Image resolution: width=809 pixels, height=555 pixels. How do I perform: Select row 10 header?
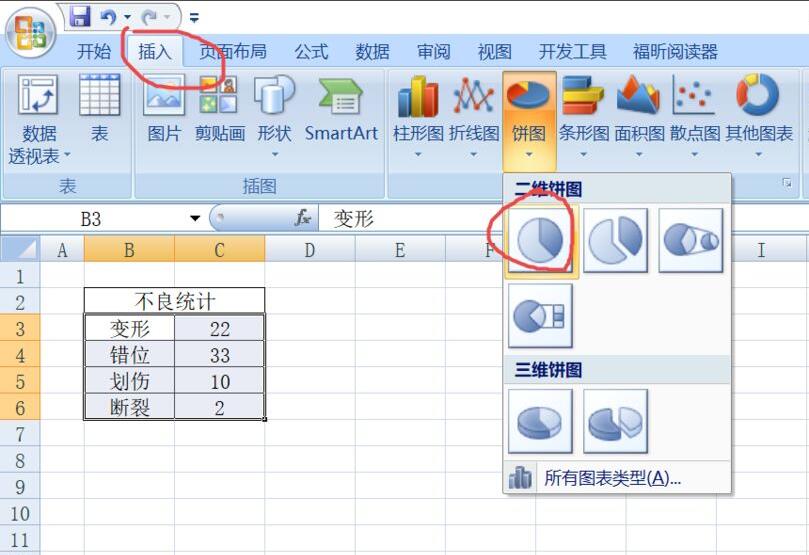coord(20,513)
